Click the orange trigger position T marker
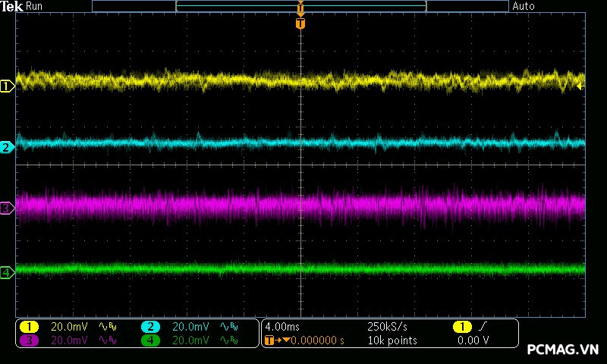Viewport: 607px width, 364px height. pos(300,24)
